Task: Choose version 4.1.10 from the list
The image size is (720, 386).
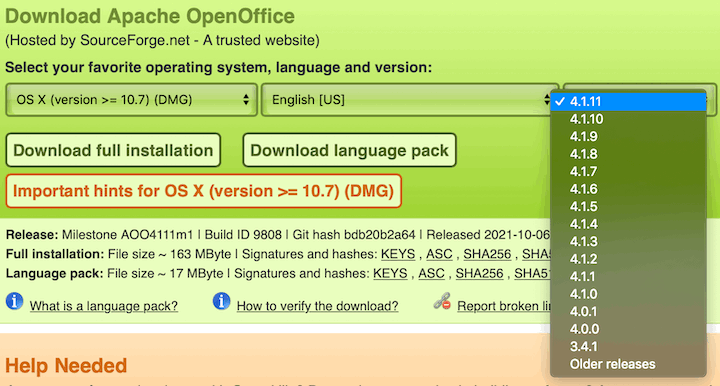Action: coord(628,119)
